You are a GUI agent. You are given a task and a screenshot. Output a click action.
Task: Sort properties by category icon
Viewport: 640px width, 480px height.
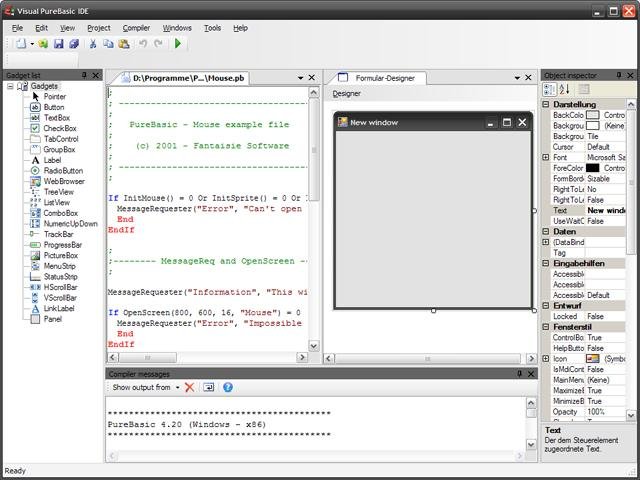point(549,89)
